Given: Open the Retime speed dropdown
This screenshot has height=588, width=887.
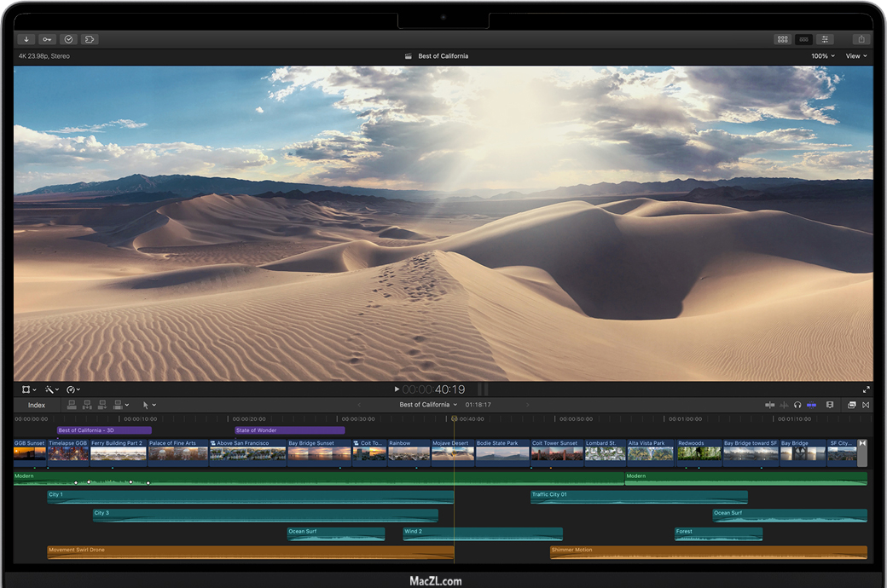Looking at the screenshot, I should point(72,389).
